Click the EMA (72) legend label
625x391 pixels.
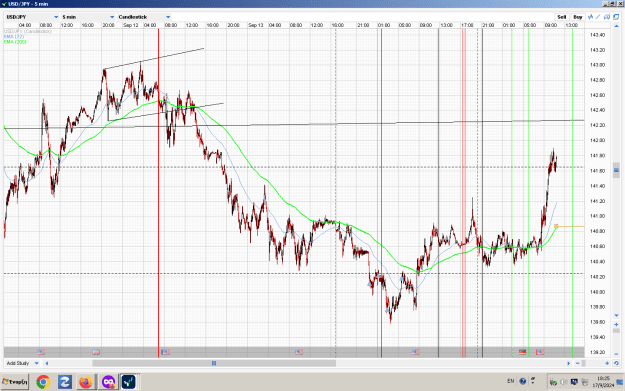click(14, 36)
